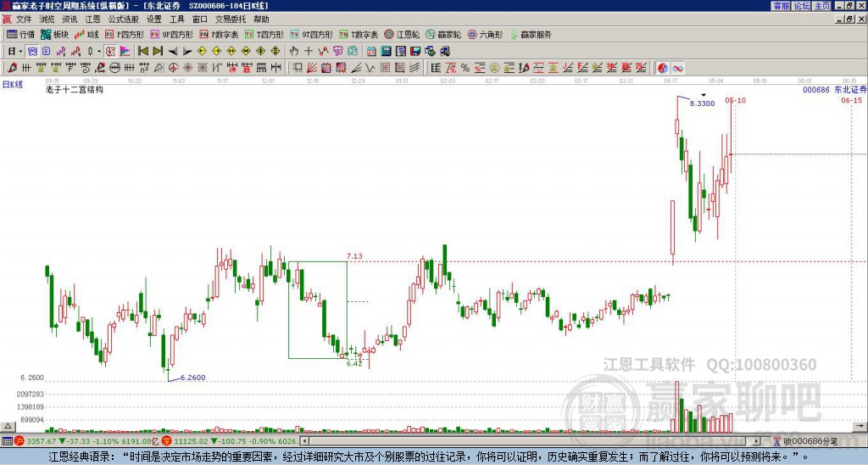868x465 pixels.
Task: Open the 设置 menu
Action: tap(154, 20)
